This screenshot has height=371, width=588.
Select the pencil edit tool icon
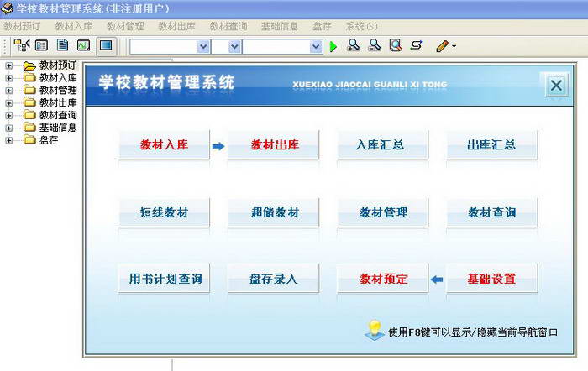pos(442,46)
